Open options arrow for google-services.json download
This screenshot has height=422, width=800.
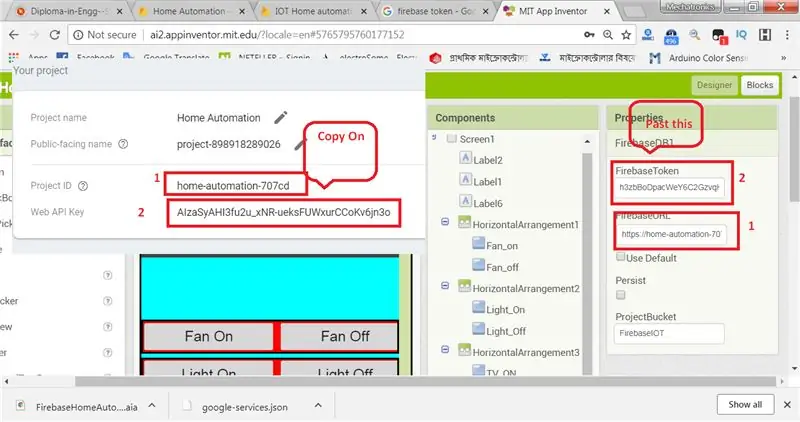[318, 405]
